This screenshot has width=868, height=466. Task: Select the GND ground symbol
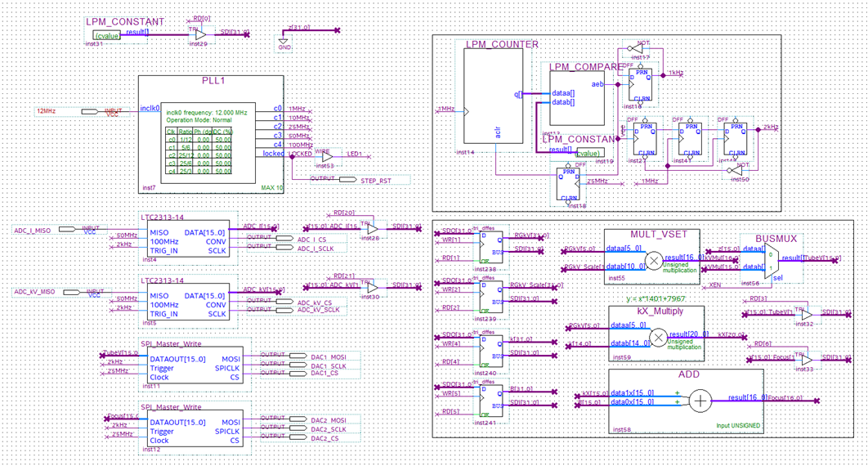click(284, 42)
